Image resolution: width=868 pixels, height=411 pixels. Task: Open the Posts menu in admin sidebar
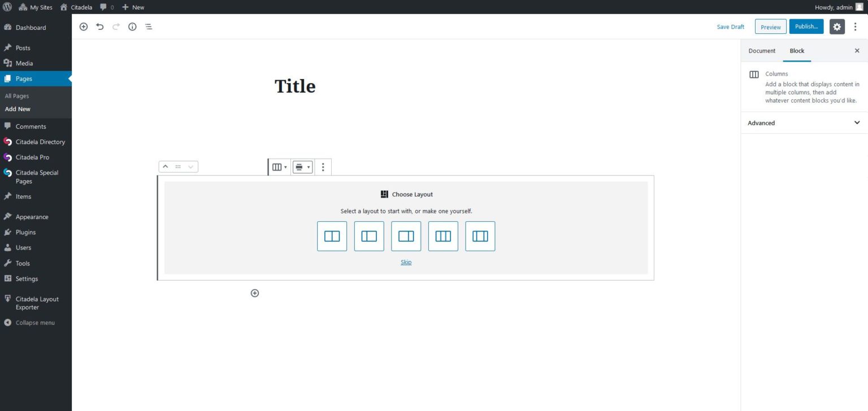[x=24, y=47]
